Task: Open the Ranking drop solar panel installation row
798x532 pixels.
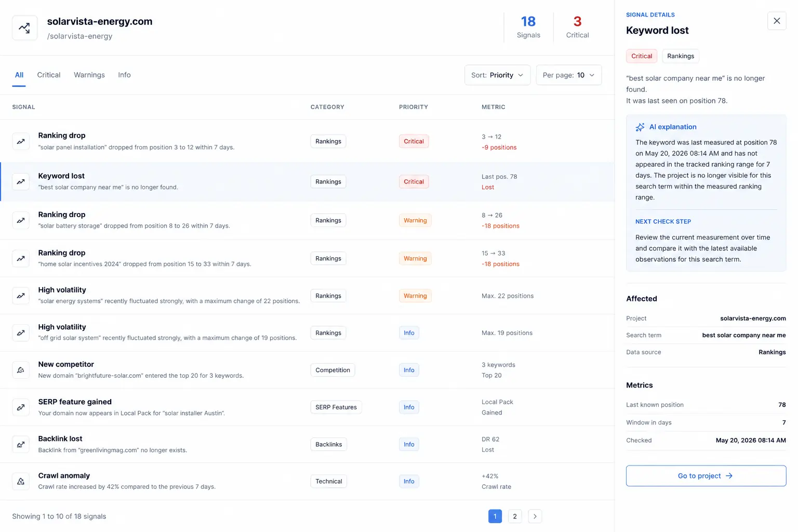Action: click(x=307, y=141)
